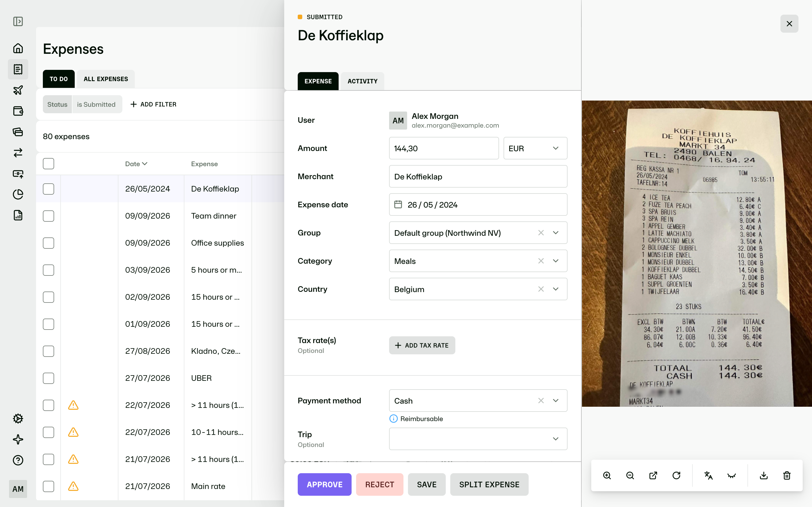Zoom in on the receipt image

[607, 475]
